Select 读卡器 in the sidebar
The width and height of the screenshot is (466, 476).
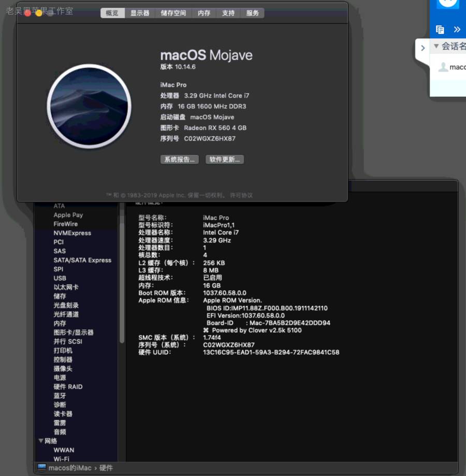[x=63, y=414]
